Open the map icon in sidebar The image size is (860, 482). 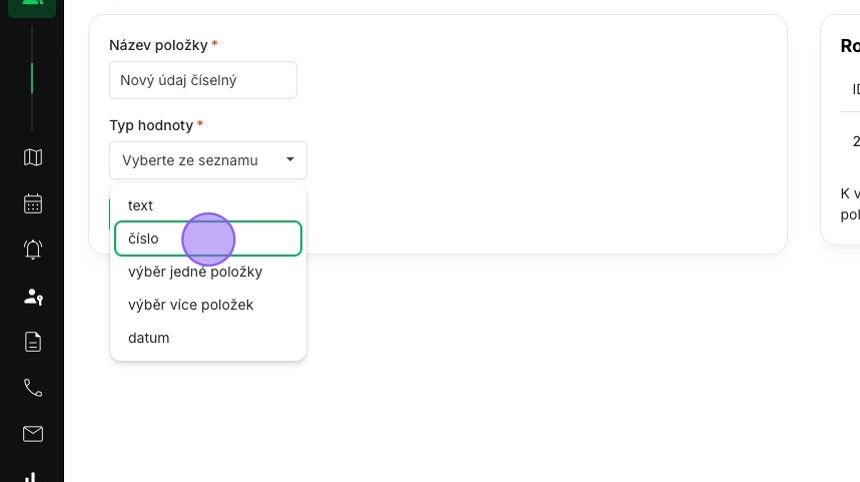click(x=33, y=157)
